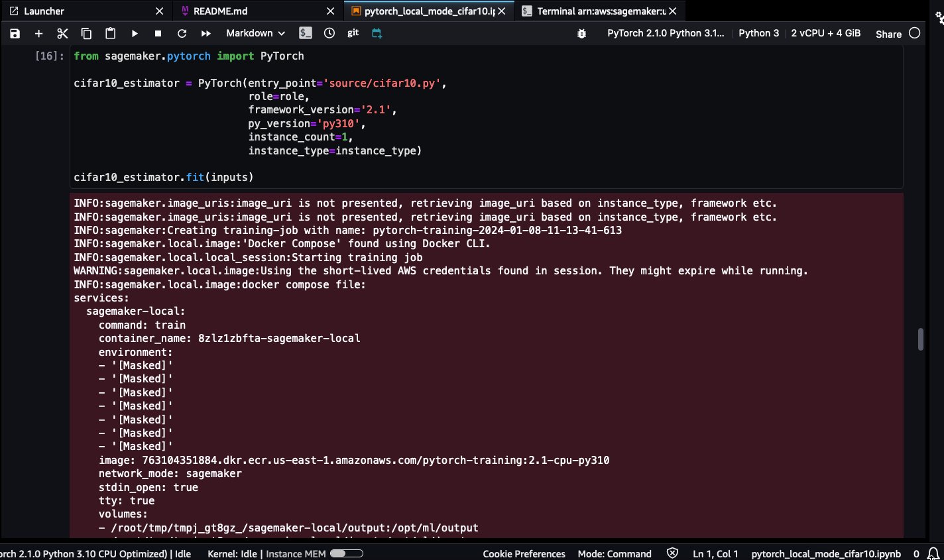This screenshot has width=944, height=560.
Task: Select the pytorch_local_mode_cifar10 notebook tab
Action: [430, 11]
